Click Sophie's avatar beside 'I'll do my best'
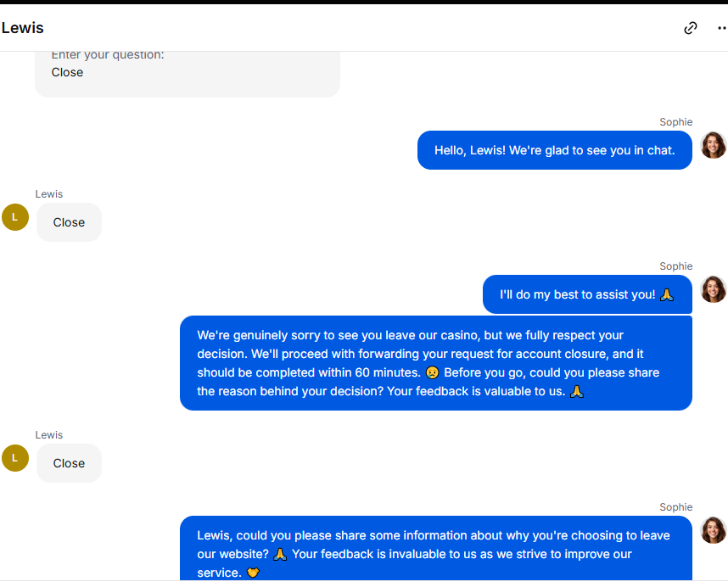This screenshot has height=587, width=728. 713,289
